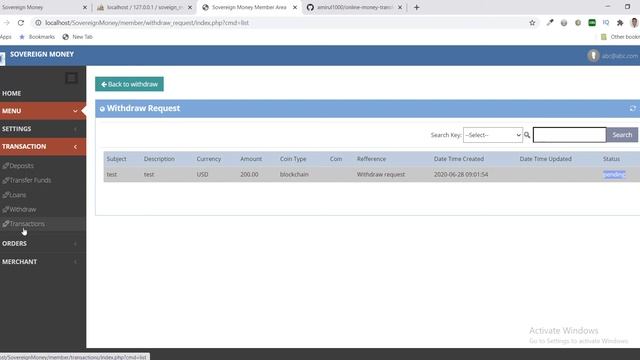Click the Status column header
Screen dimensions: 640x360
click(x=611, y=159)
